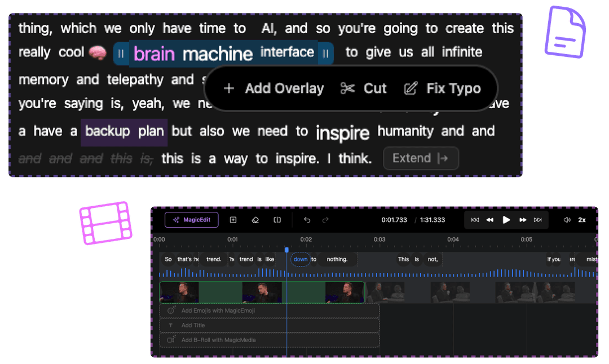Skip to the start of the video
This screenshot has height=364, width=609.
point(475,220)
